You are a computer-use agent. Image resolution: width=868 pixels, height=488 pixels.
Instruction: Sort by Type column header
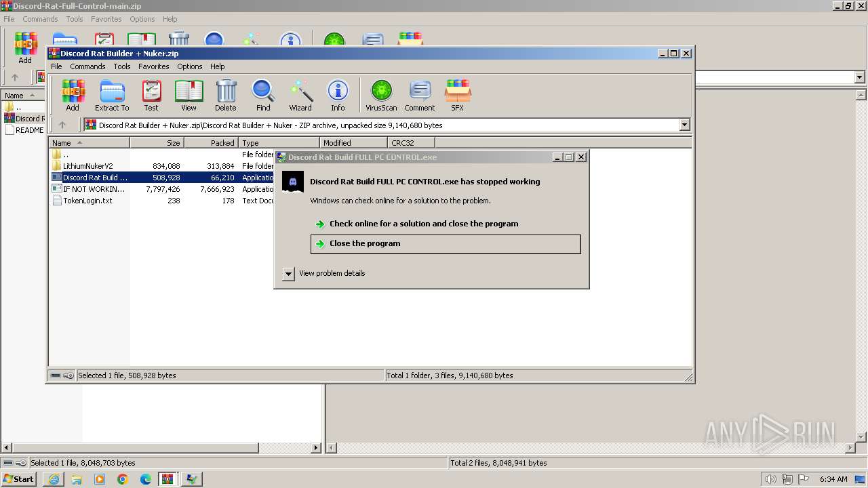coord(279,143)
